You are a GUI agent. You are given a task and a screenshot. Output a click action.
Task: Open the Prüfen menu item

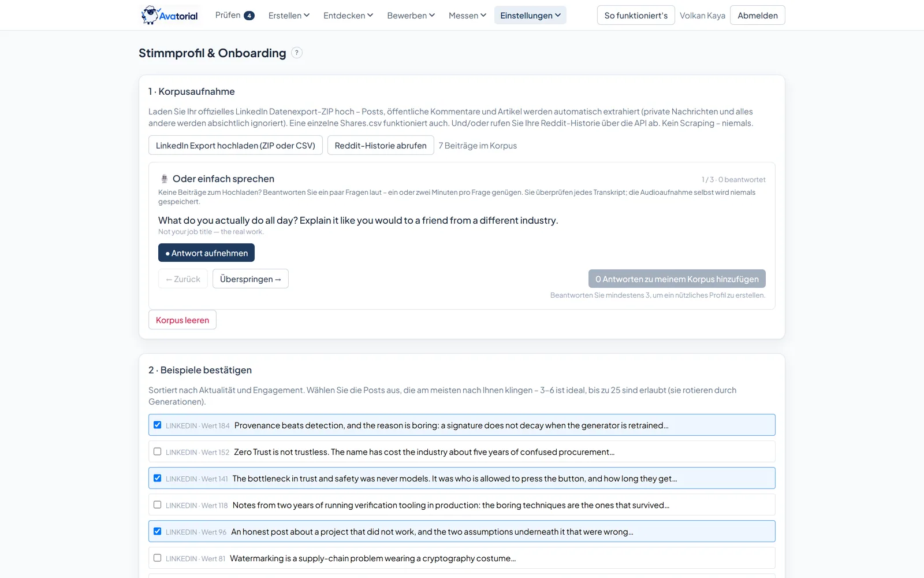pos(234,15)
